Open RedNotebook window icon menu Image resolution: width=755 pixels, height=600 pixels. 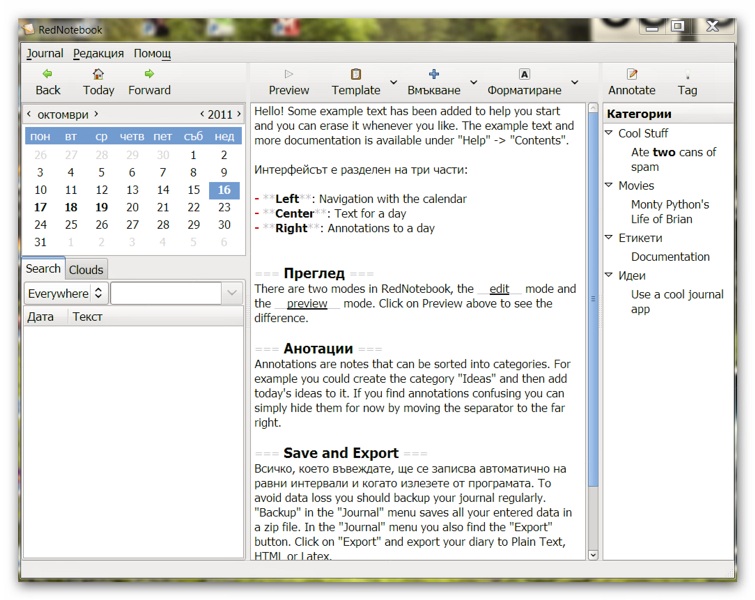pyautogui.click(x=29, y=29)
